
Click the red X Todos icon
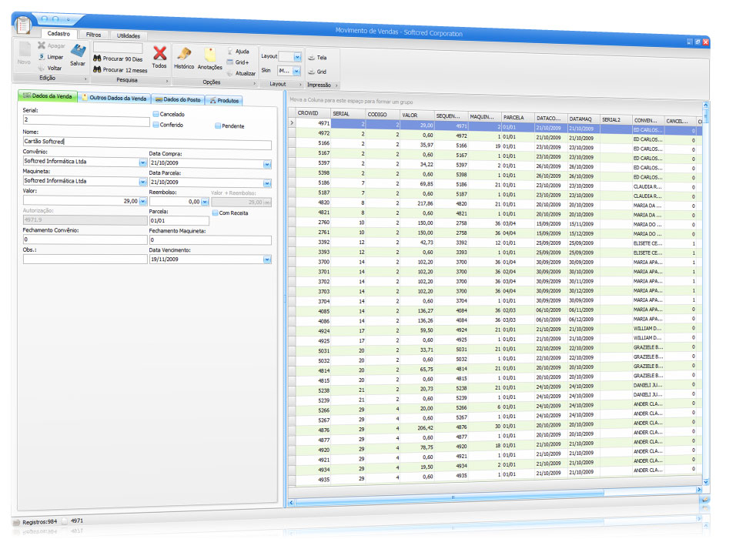(159, 53)
